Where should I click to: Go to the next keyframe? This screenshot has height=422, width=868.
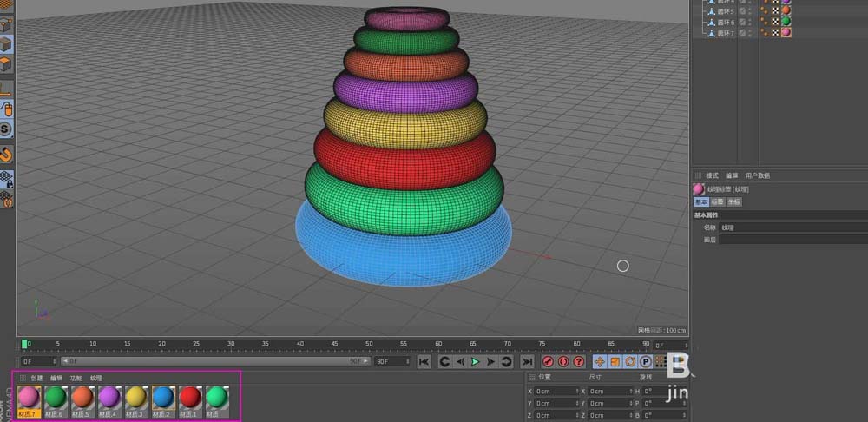pyautogui.click(x=506, y=361)
